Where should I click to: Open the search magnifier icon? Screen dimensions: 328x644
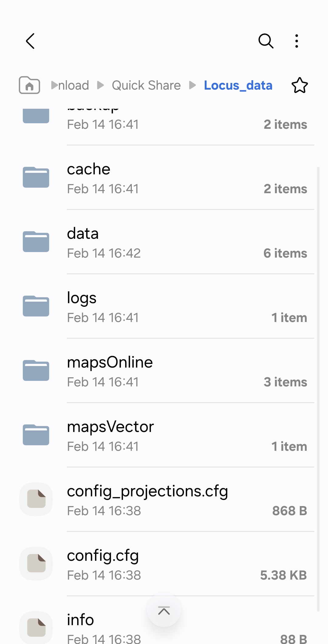(x=266, y=41)
